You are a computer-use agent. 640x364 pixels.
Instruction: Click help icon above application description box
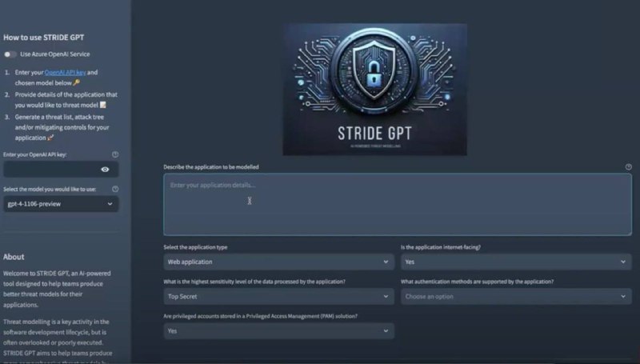(x=628, y=167)
